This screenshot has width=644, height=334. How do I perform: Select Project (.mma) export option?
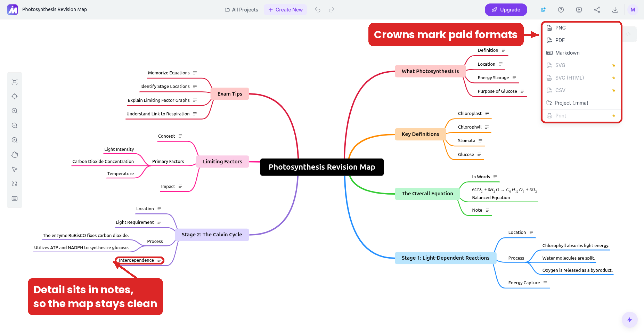point(581,103)
